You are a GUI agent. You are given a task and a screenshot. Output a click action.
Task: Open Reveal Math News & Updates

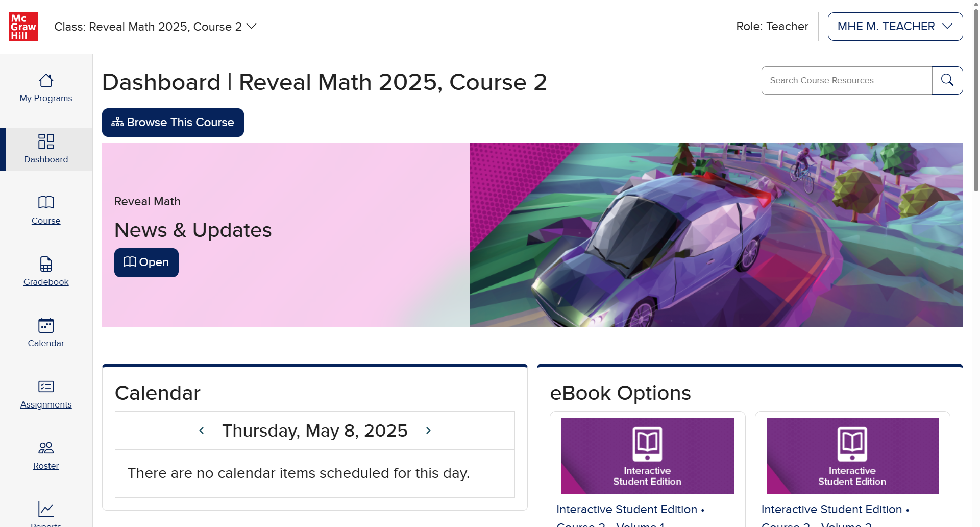pyautogui.click(x=146, y=262)
